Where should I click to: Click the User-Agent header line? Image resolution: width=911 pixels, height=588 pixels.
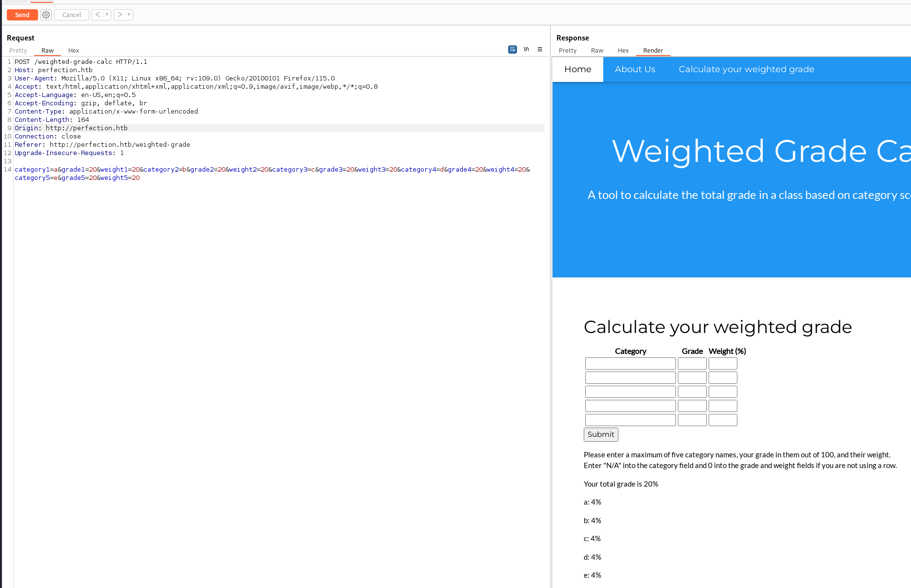pos(175,78)
